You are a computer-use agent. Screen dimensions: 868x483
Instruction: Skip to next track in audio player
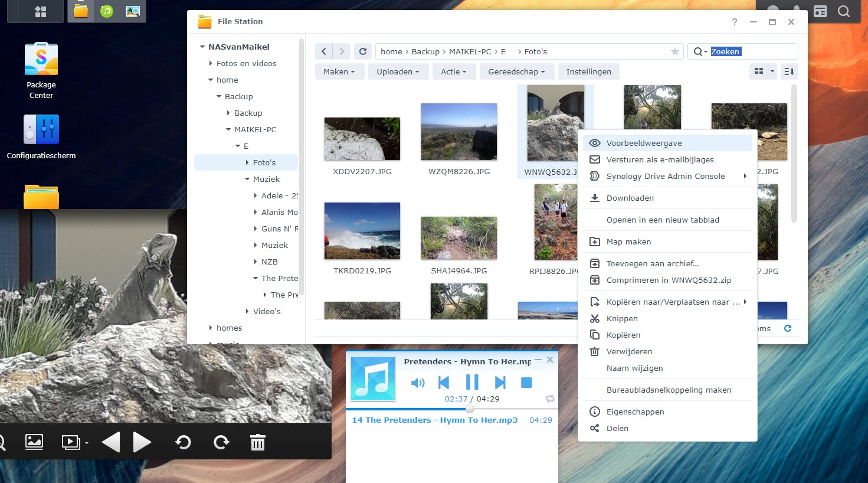pyautogui.click(x=500, y=383)
